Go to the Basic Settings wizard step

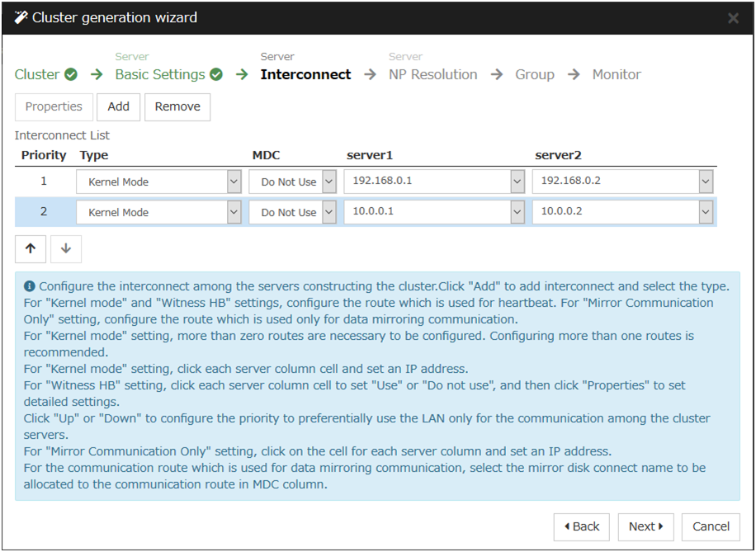[x=160, y=75]
